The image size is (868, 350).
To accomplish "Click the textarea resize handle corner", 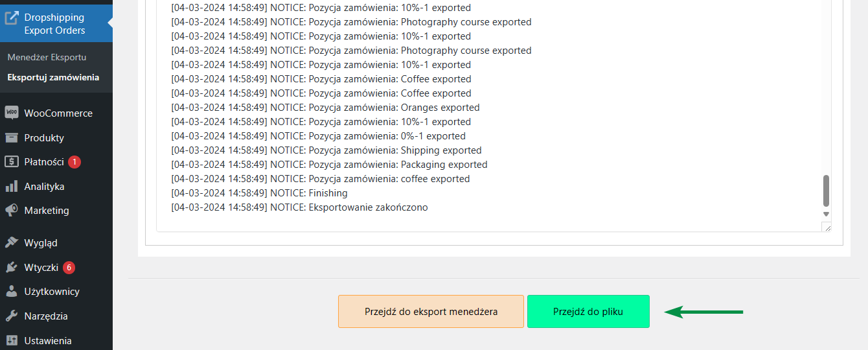I will 827,227.
